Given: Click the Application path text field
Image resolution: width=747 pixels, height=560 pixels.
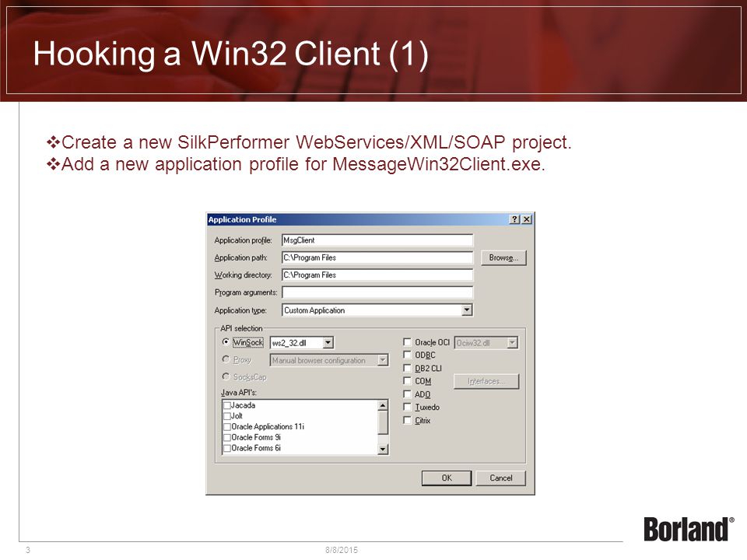Looking at the screenshot, I should pos(377,257).
